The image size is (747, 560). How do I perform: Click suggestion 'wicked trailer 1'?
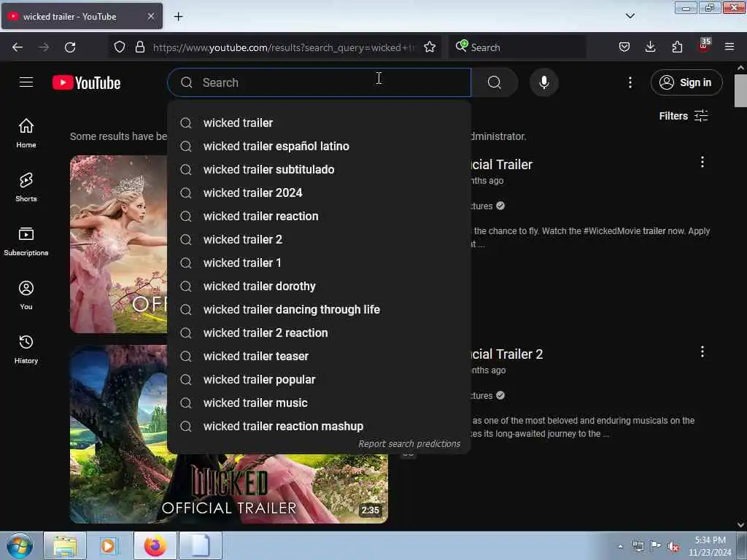pyautogui.click(x=320, y=262)
